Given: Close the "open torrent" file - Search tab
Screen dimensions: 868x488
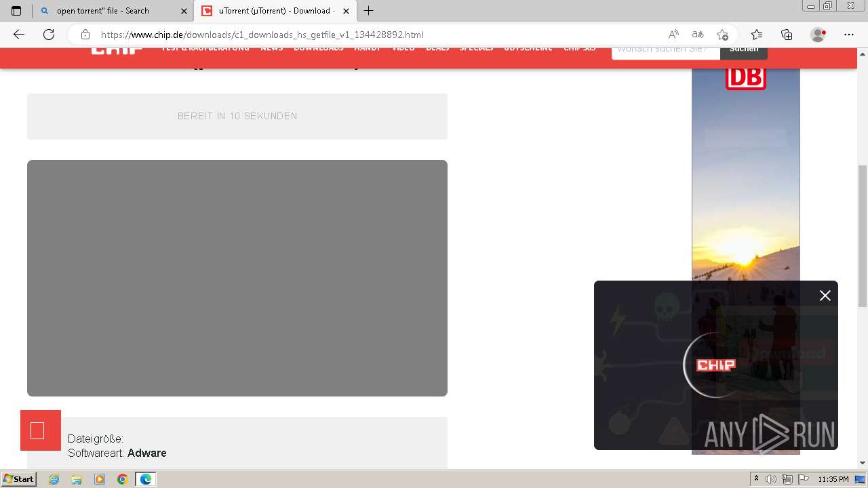Looking at the screenshot, I should 184,11.
